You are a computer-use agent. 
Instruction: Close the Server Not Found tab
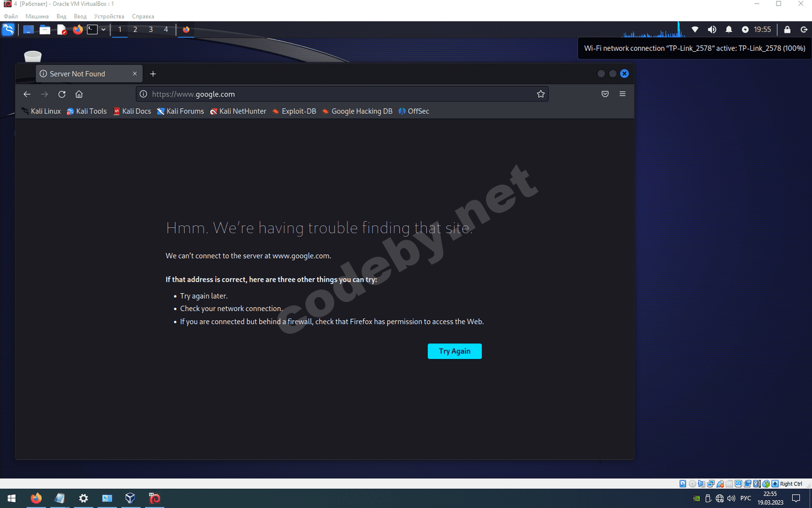(x=134, y=74)
